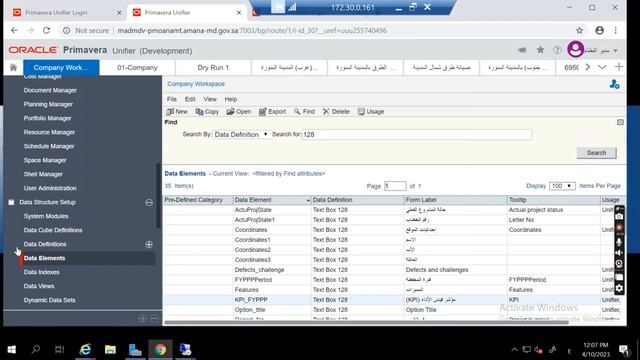The height and width of the screenshot is (360, 640).
Task: Open the View menu
Action: click(210, 99)
